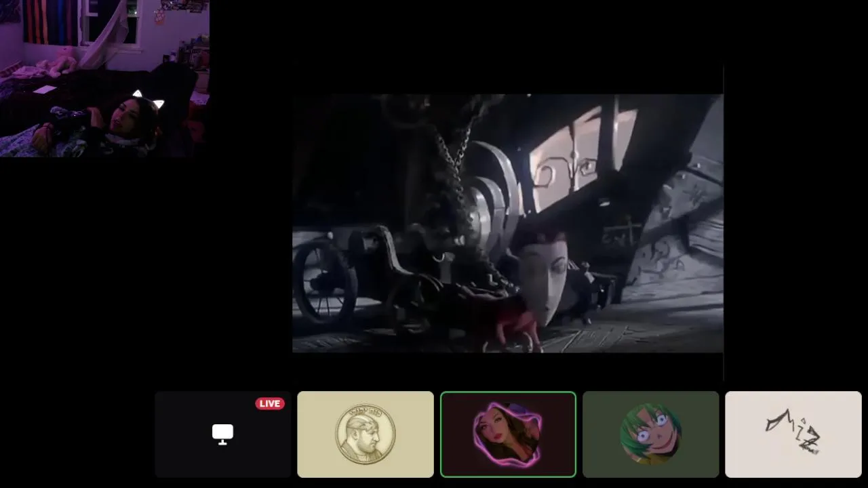Click the red LIVE badge
Viewport: 868px width, 488px height.
point(270,403)
